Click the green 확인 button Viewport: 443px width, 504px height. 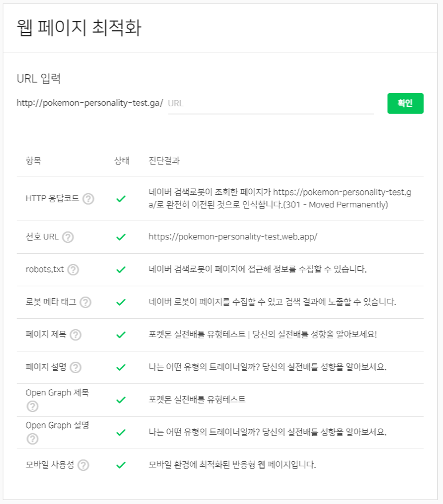pyautogui.click(x=405, y=103)
